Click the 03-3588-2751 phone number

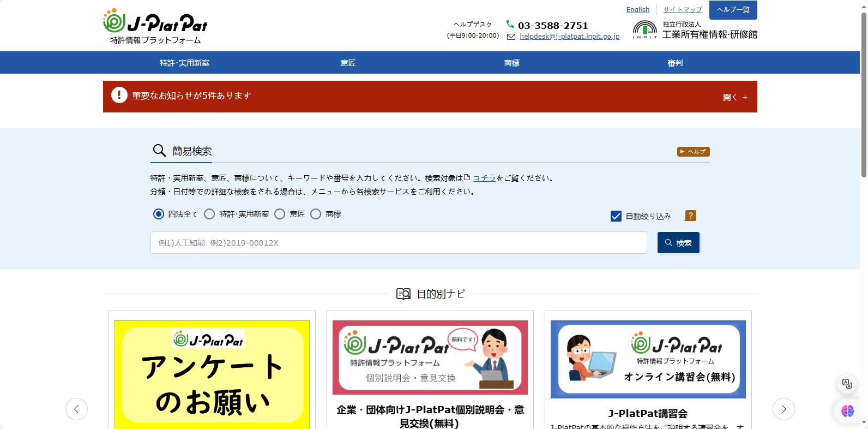pos(553,26)
